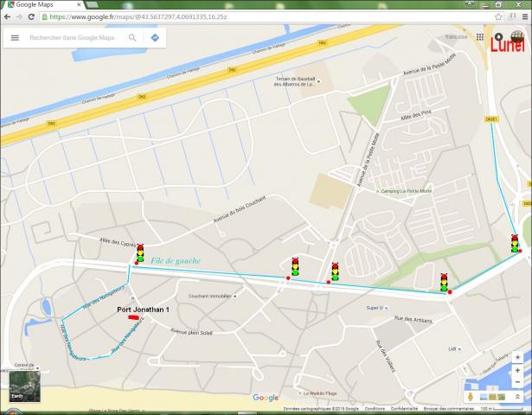Click the Google logo at map bottom
Viewport: 532px width, 415px height.
(x=266, y=398)
